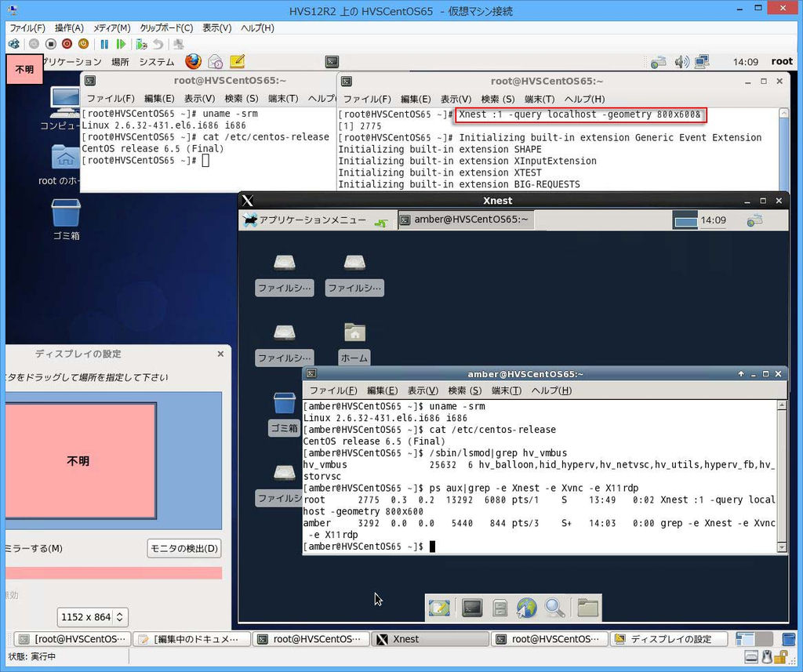Open the file cabinet icon in Xfce panel

[500, 608]
